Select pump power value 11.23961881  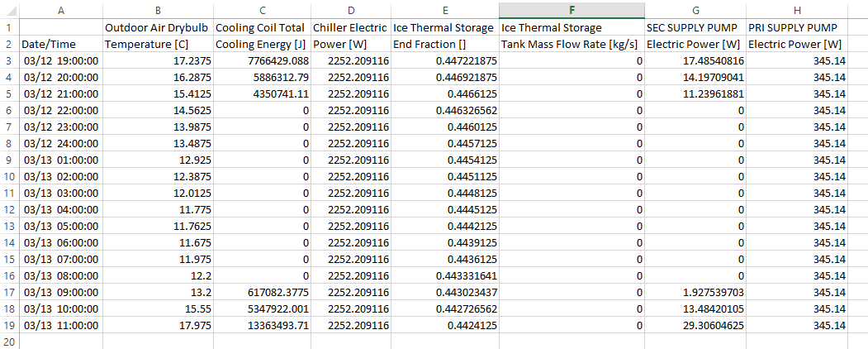click(695, 93)
